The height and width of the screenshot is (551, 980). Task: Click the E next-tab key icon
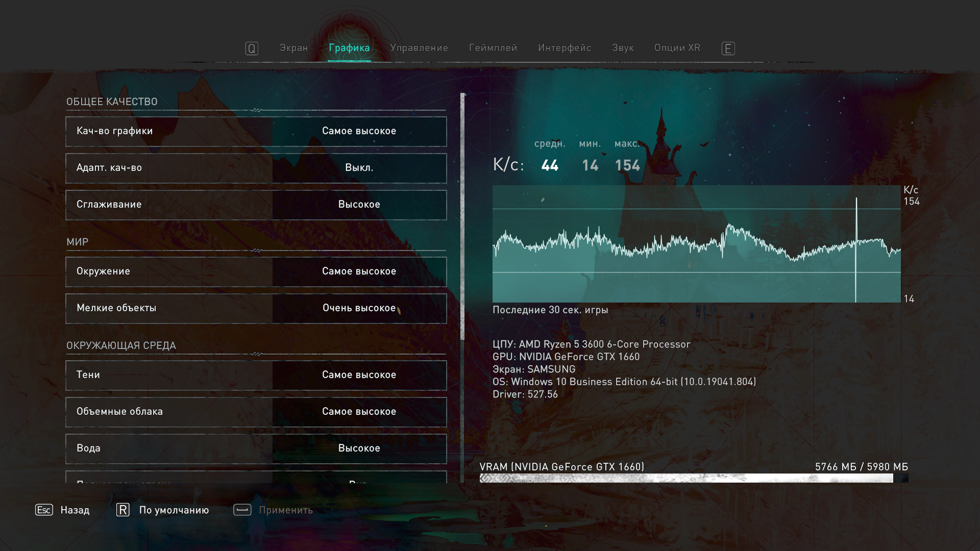(x=728, y=48)
